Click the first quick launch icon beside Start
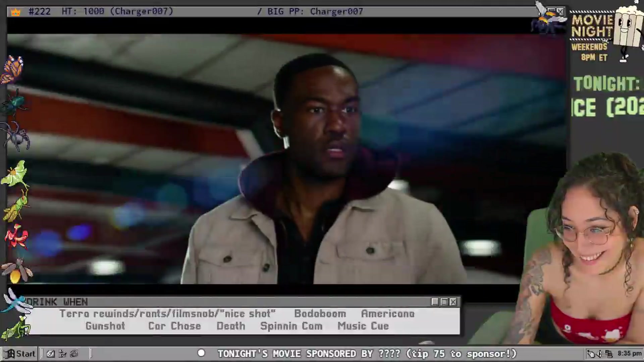This screenshot has height=362, width=644. coord(51,354)
